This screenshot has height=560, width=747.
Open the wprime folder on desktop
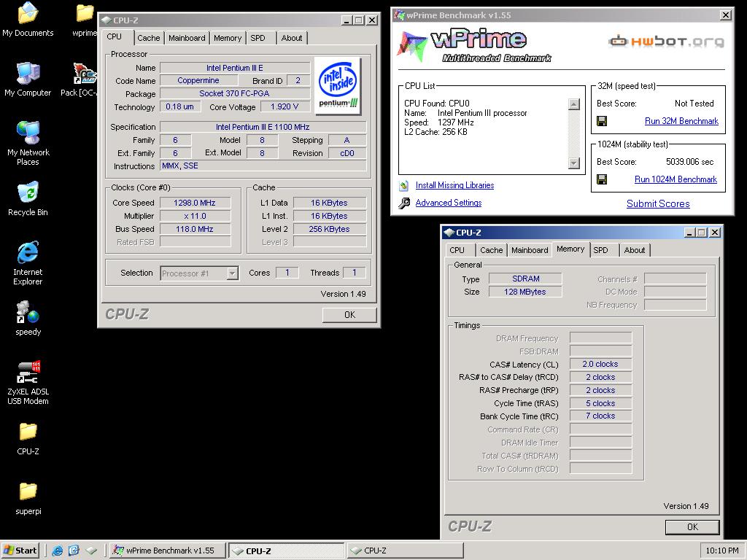point(85,20)
